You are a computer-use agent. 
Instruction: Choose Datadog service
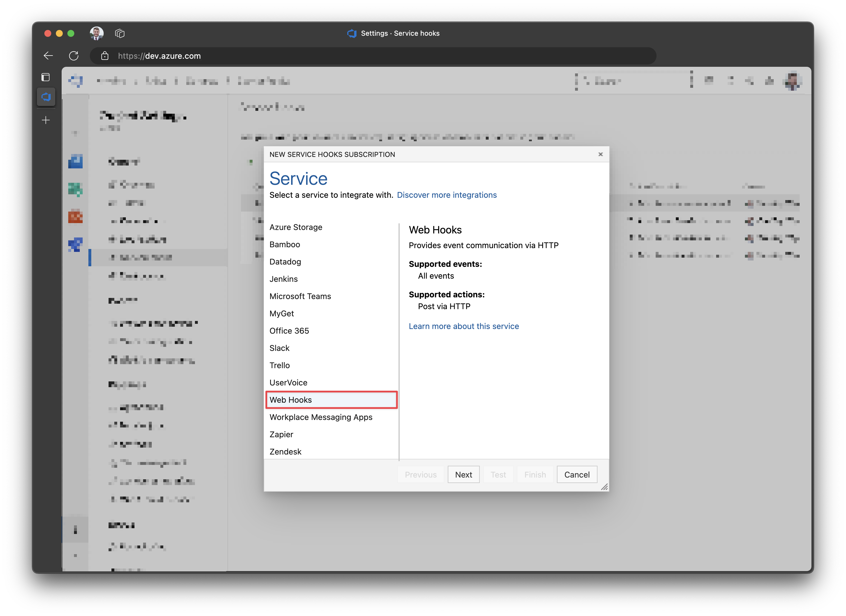click(x=331, y=262)
